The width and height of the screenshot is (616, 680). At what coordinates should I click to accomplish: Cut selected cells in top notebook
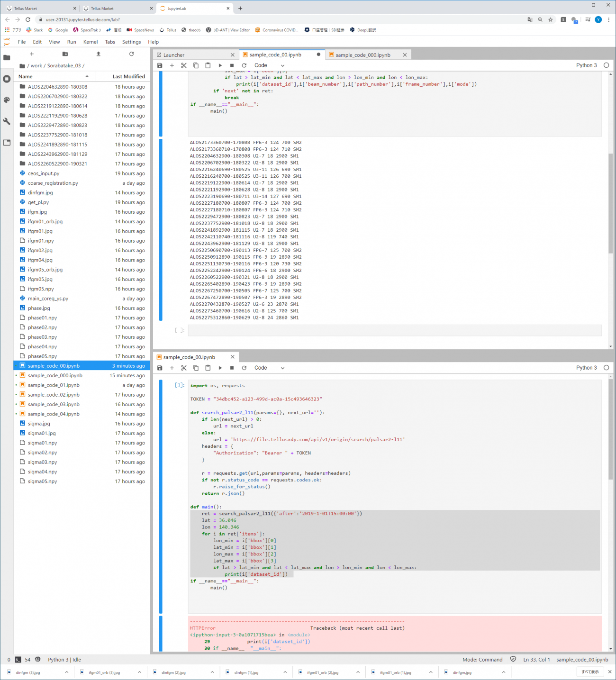click(184, 65)
